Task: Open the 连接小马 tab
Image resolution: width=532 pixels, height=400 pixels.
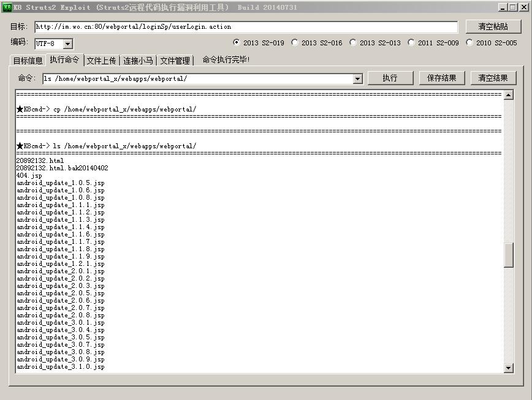Action: tap(138, 61)
